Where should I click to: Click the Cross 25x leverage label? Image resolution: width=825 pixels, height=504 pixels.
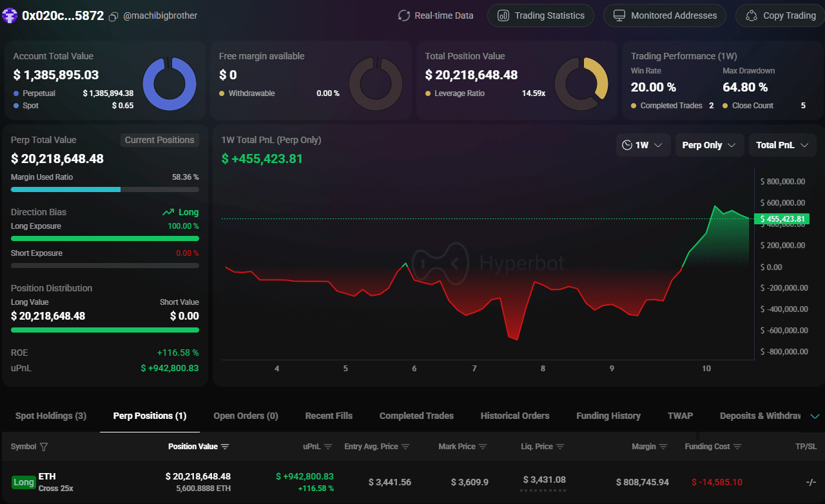click(56, 489)
